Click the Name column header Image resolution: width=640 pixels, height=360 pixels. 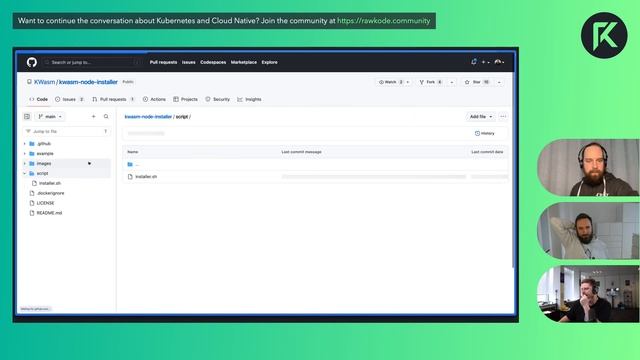(x=133, y=152)
